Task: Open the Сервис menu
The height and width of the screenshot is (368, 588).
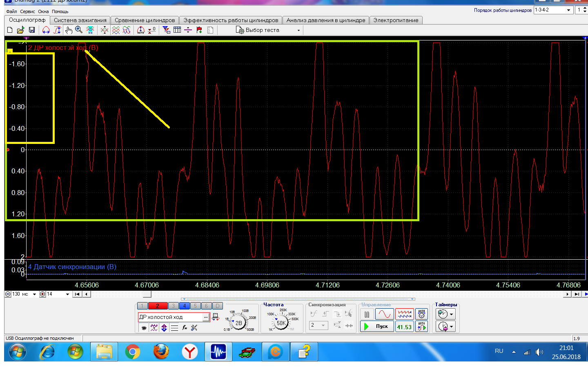Action: point(28,11)
